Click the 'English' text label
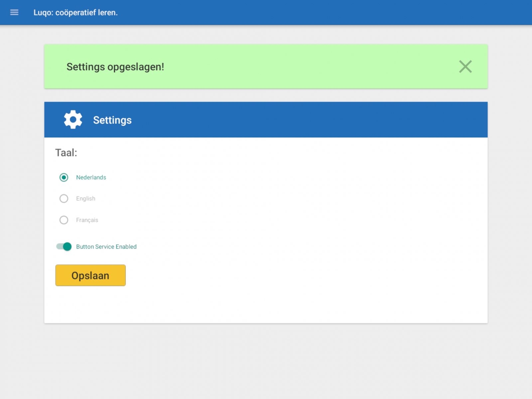Viewport: 532px width, 399px height. (85, 199)
